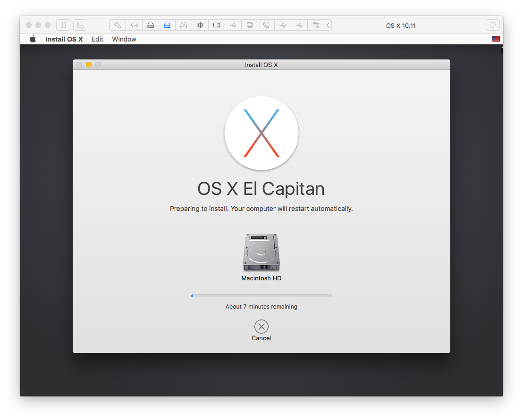523x420 pixels.
Task: Click the video camera toolbar icon
Action: [217, 25]
